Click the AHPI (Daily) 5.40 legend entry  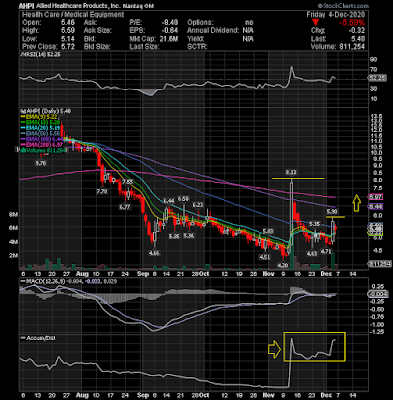46,111
